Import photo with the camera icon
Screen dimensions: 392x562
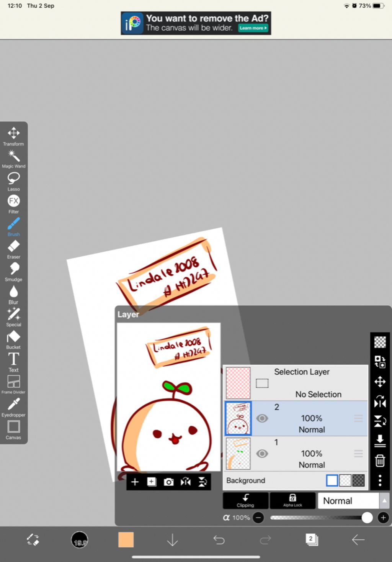coord(168,482)
